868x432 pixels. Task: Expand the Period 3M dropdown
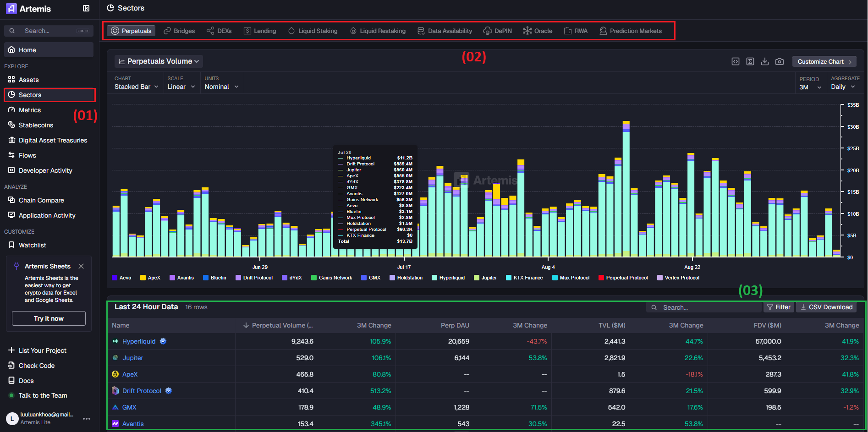(810, 87)
